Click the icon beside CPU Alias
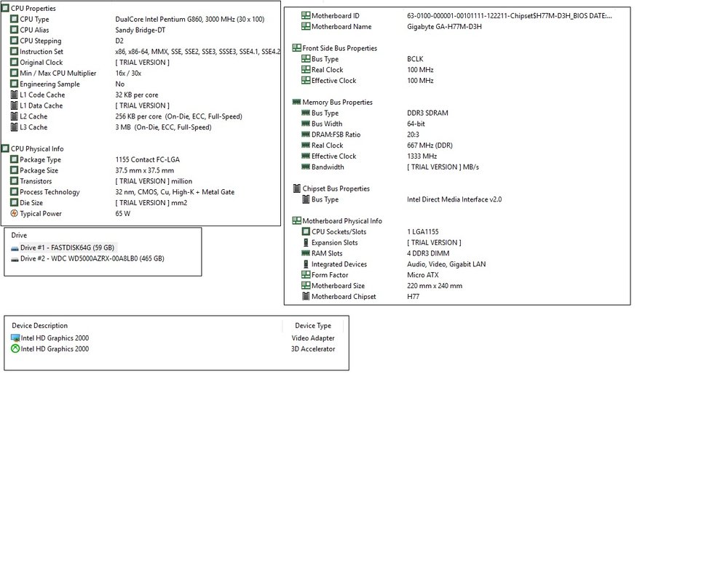Screen dimensions: 728x582 [15, 30]
